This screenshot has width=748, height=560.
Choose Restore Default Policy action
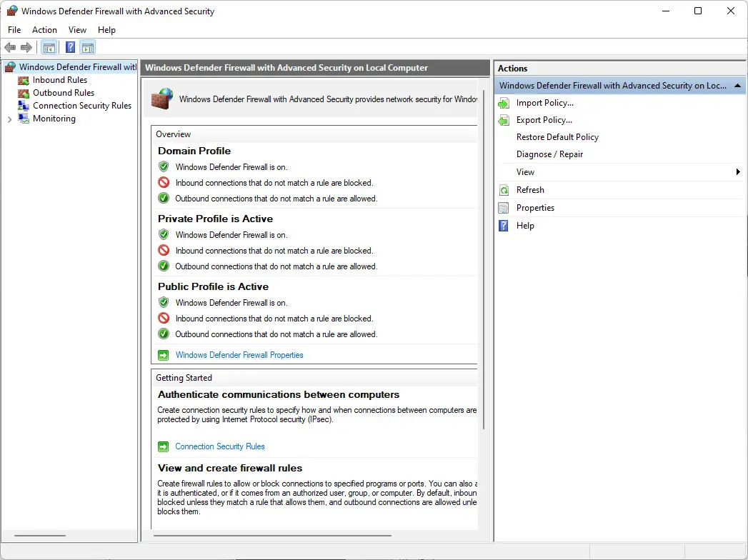coord(557,137)
